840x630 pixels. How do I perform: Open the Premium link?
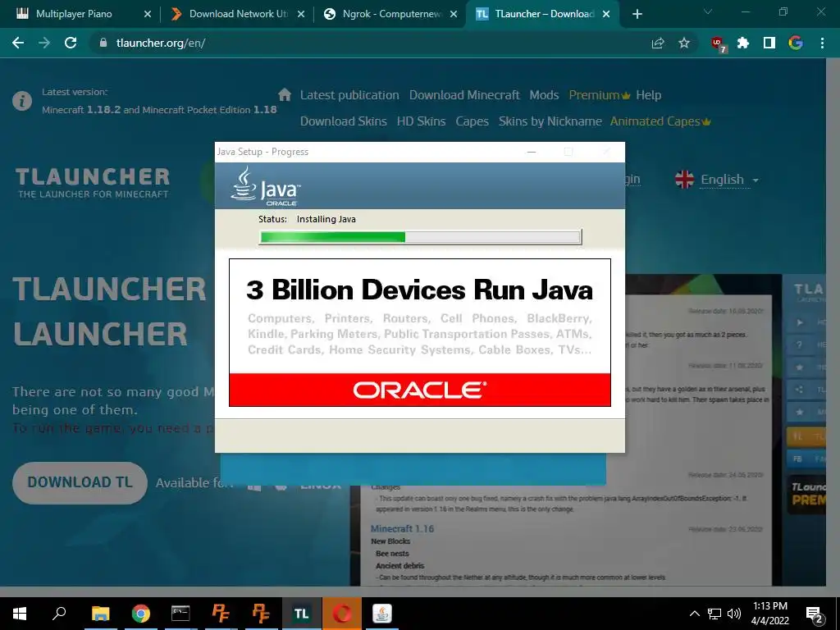(599, 95)
